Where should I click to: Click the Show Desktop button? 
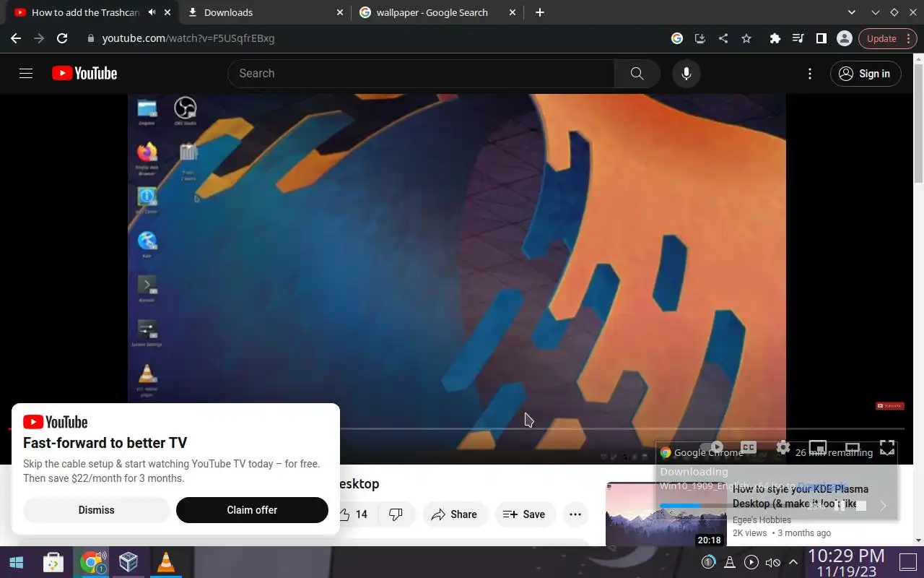[907, 562]
